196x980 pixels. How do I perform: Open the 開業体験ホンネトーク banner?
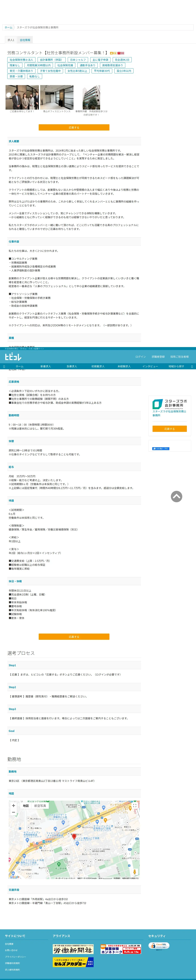[x=121, y=949]
